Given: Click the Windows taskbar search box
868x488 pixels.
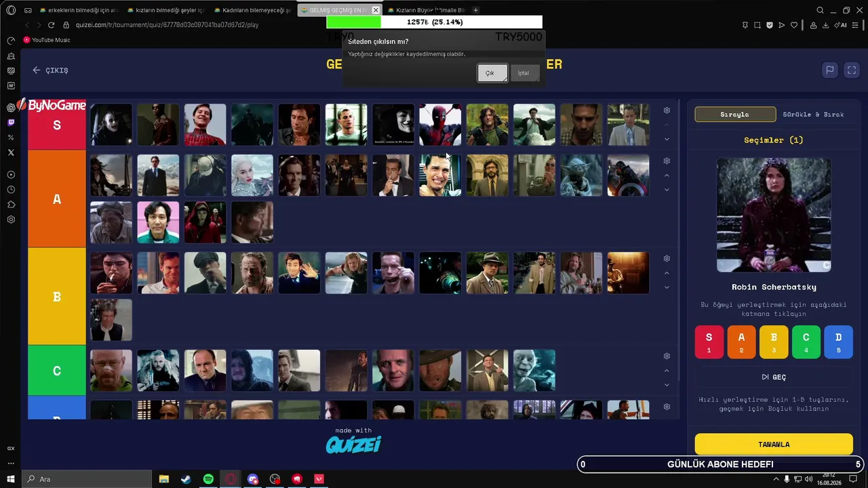Looking at the screenshot, I should pos(88,479).
